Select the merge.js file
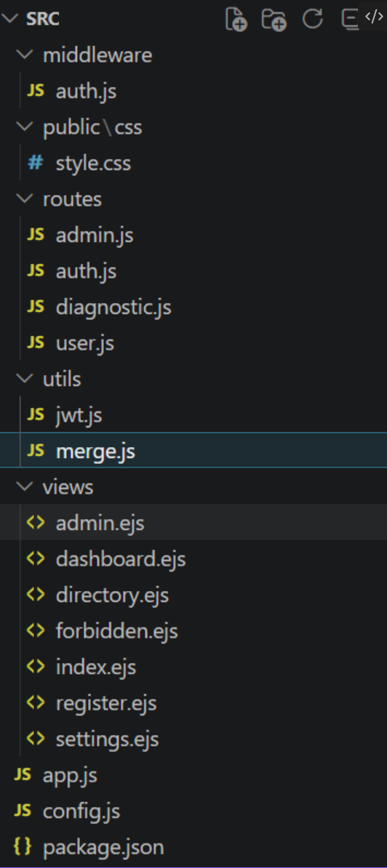 (x=193, y=451)
